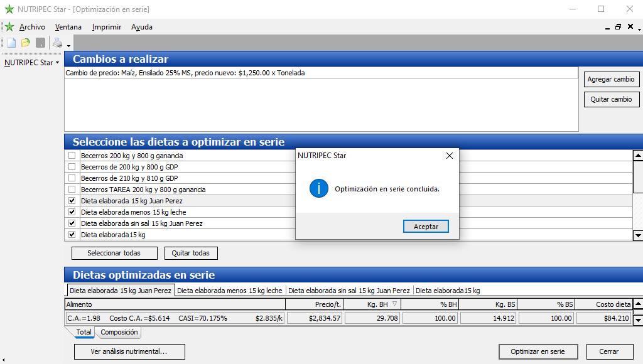The width and height of the screenshot is (643, 364).
Task: Sort by the Kg. BH column header
Action: tap(372, 304)
